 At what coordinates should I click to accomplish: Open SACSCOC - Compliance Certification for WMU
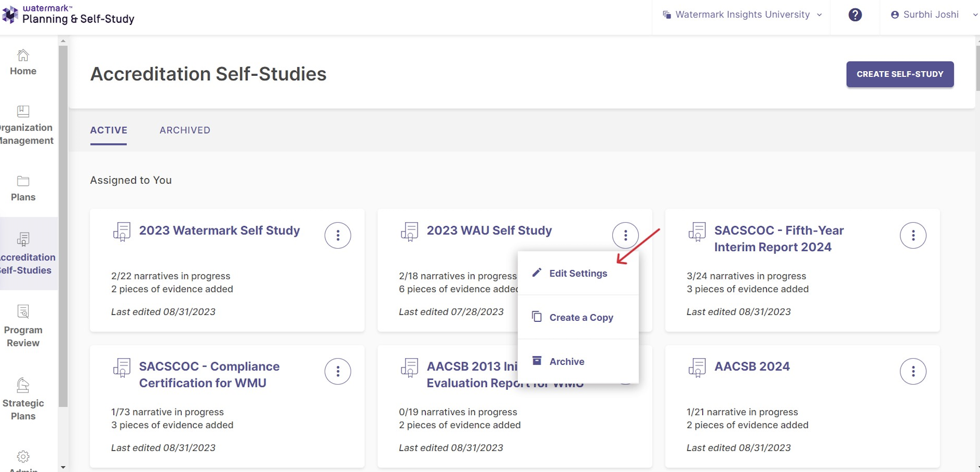pos(209,375)
